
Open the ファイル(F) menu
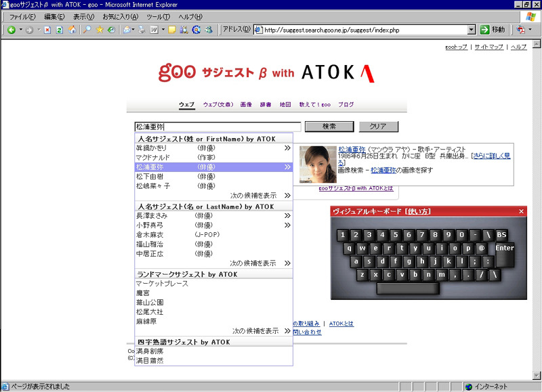coord(22,16)
